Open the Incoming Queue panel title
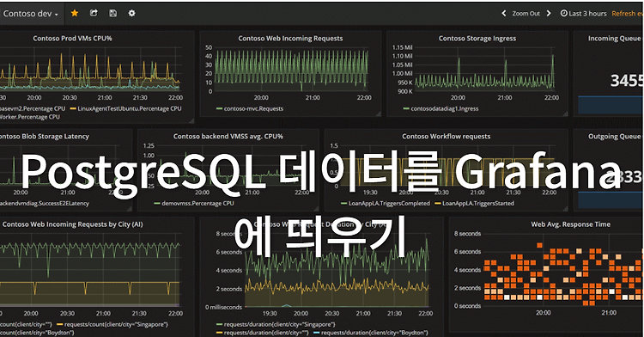The width and height of the screenshot is (644, 337). click(615, 38)
